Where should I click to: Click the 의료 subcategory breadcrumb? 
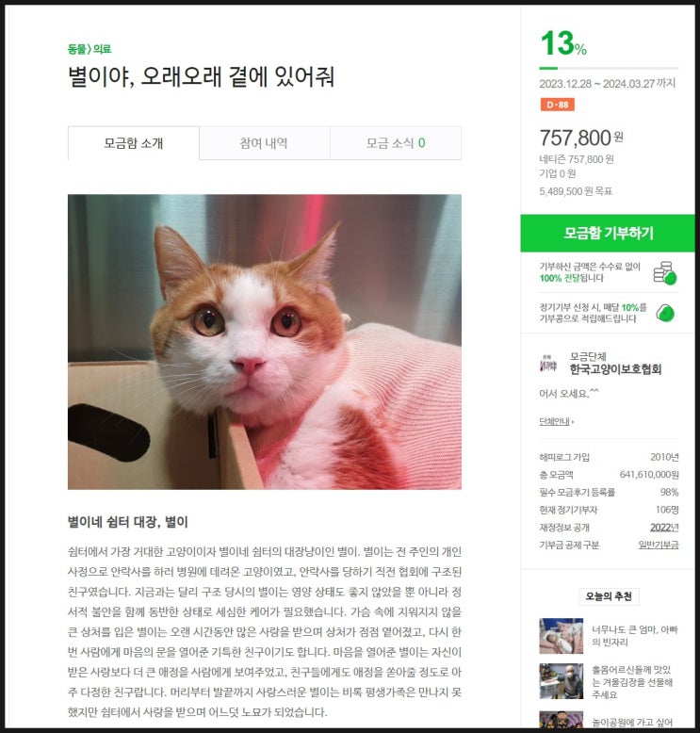tap(103, 49)
